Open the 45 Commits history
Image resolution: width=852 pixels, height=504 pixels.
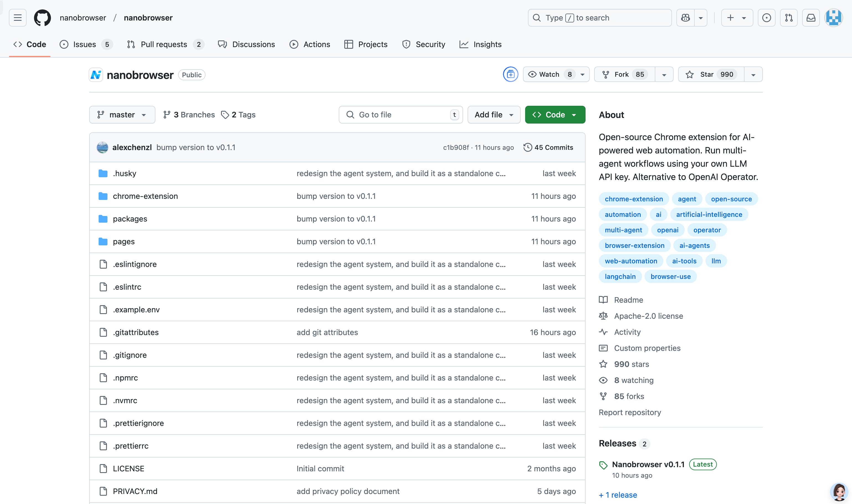tap(549, 147)
